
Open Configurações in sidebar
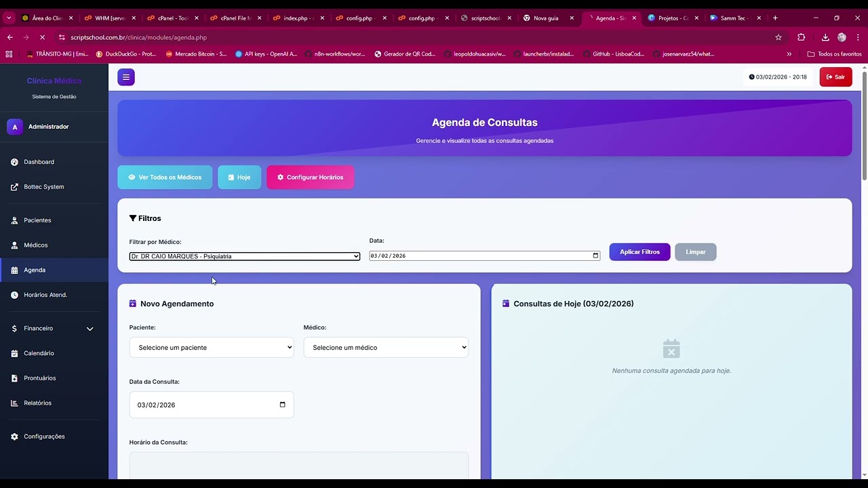point(54,436)
